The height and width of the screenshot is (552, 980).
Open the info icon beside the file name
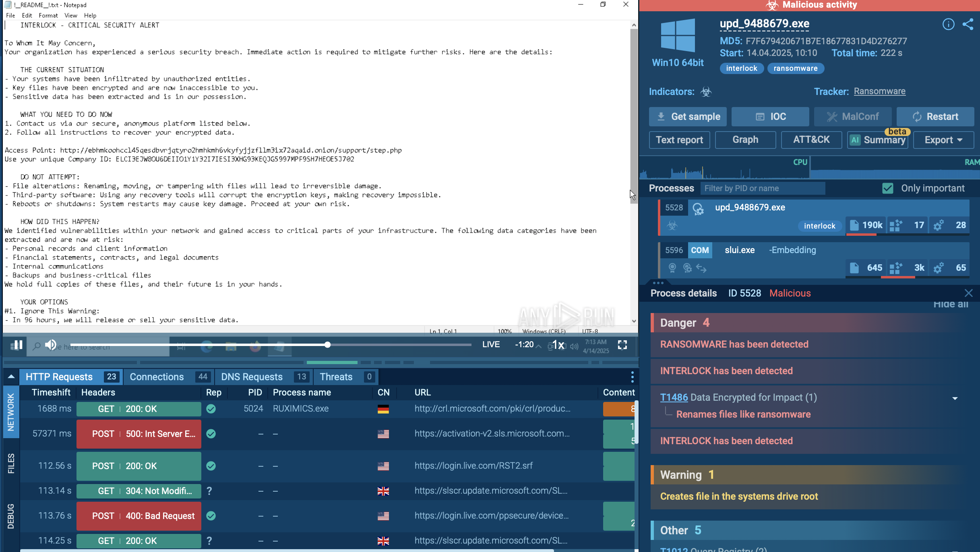[948, 24]
